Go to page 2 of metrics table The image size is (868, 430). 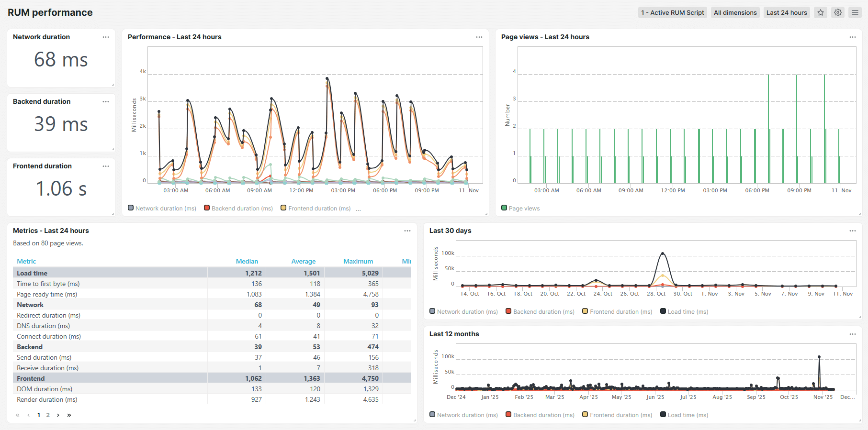tap(48, 415)
